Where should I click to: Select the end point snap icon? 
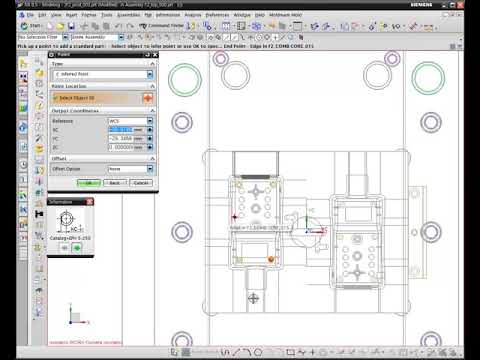click(226, 37)
